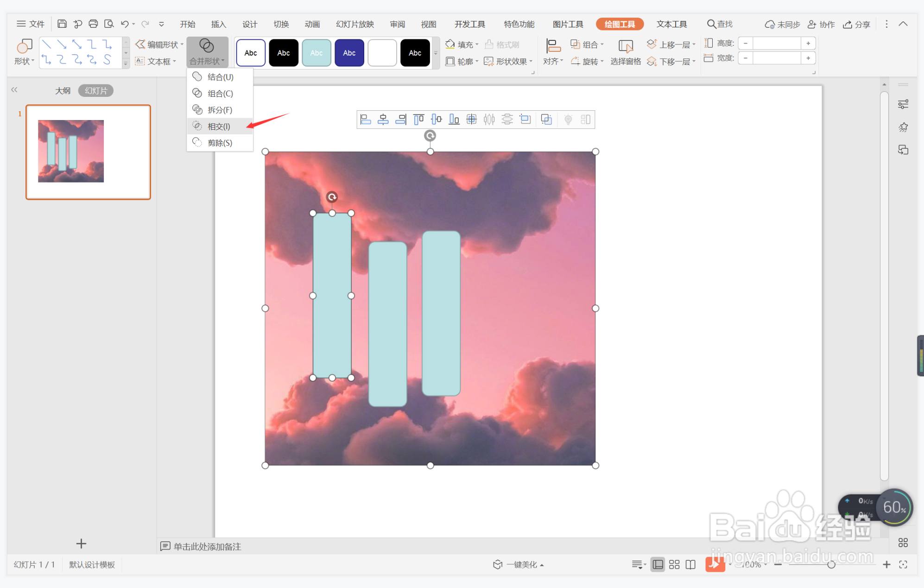924x588 pixels.
Task: Click the group shapes icon in floating toolbar
Action: [546, 120]
